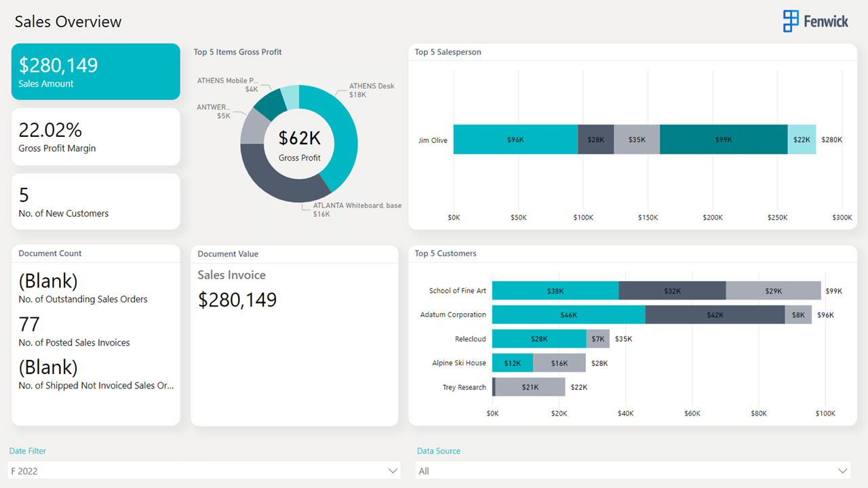Viewport: 868px width, 488px height.
Task: Click Alpine Ski House $16K segment
Action: tap(559, 363)
